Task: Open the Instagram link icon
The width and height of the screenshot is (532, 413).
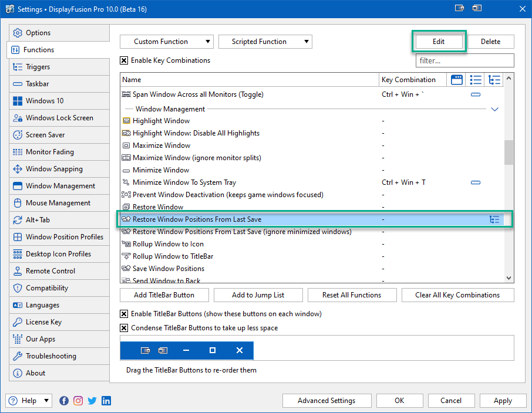Action: [78, 401]
